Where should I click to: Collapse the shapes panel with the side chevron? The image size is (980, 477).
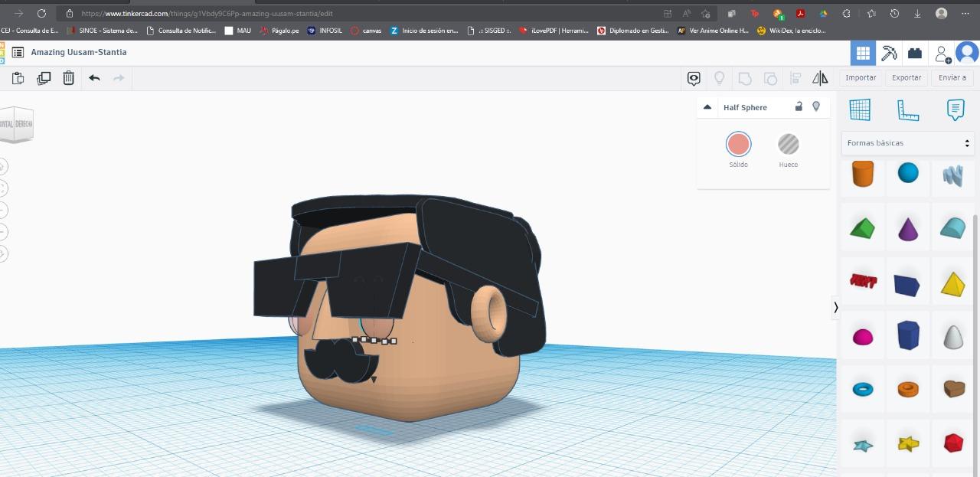click(x=835, y=307)
